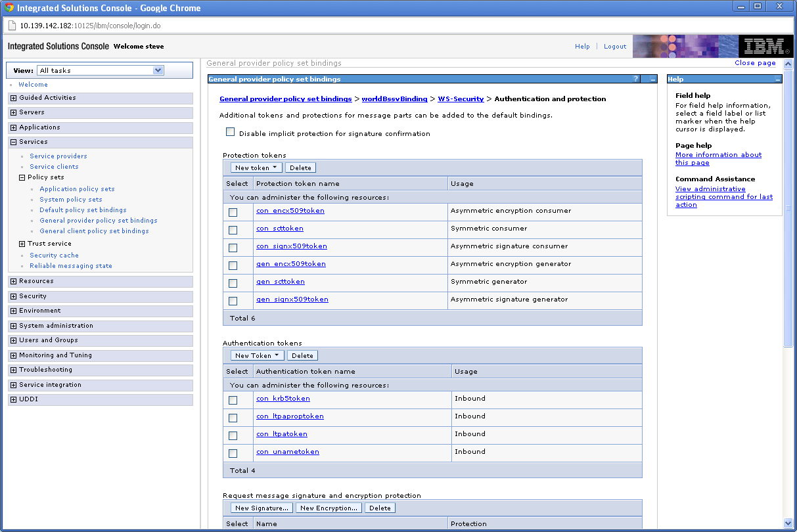Collapse Policy sets subtree

[x=22, y=177]
